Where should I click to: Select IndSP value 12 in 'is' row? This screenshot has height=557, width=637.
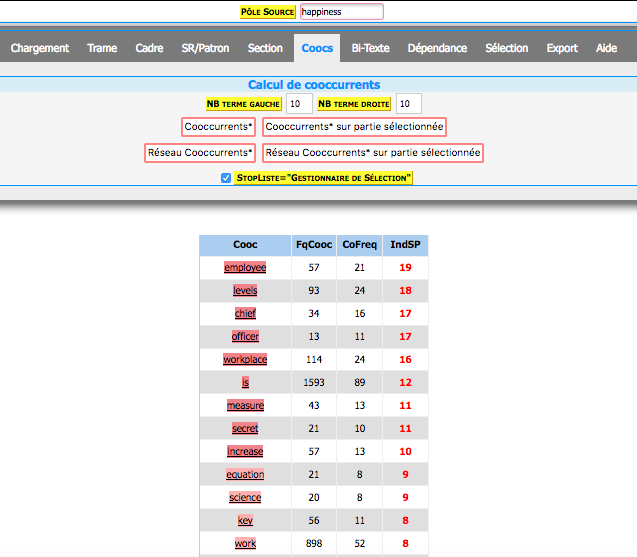[405, 382]
